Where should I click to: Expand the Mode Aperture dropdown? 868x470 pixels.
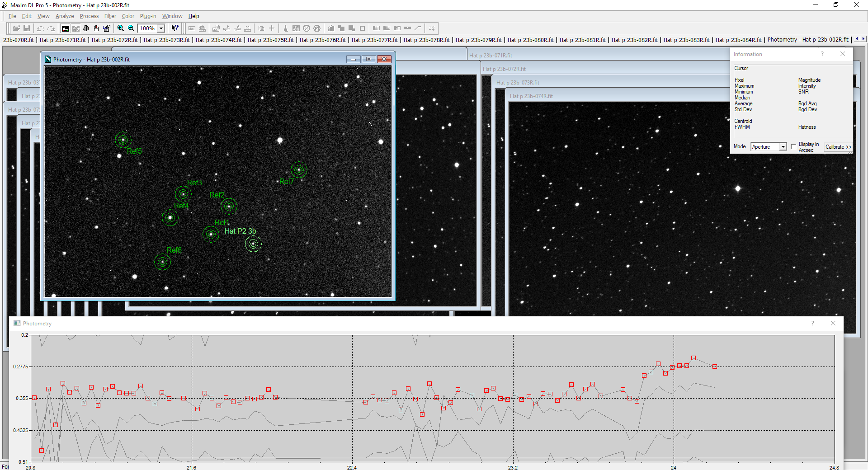783,147
